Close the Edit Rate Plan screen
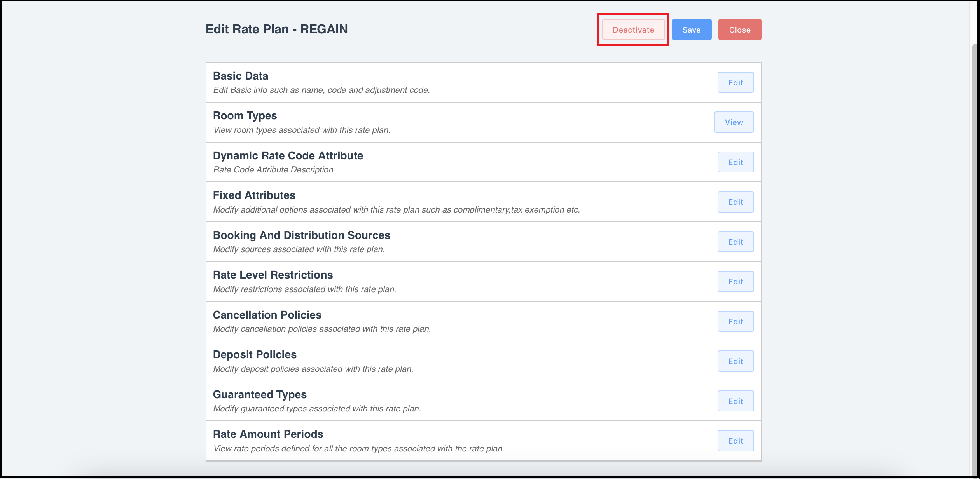The image size is (980, 479). click(739, 29)
